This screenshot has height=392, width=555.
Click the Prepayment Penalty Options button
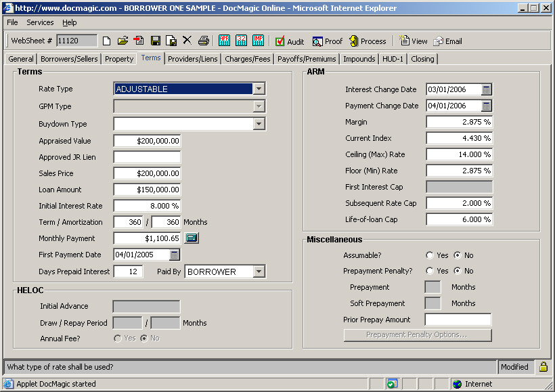[418, 335]
